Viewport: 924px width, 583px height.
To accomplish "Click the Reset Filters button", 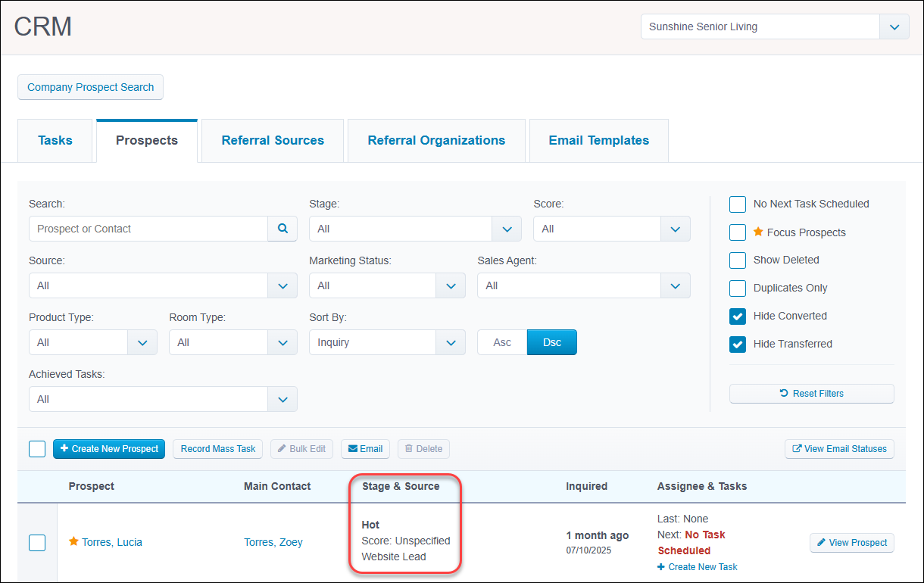I will [x=812, y=394].
